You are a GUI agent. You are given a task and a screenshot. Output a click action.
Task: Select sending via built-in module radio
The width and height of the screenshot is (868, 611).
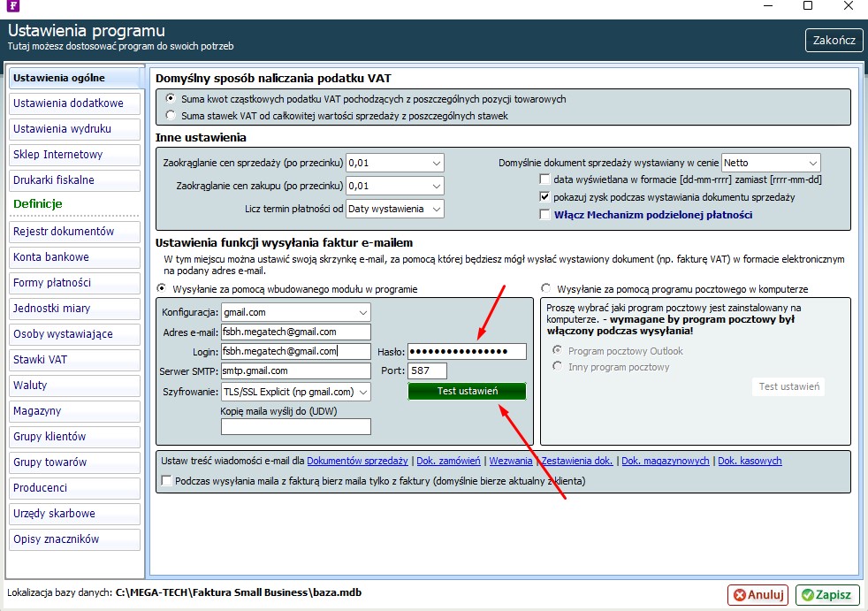coord(161,288)
